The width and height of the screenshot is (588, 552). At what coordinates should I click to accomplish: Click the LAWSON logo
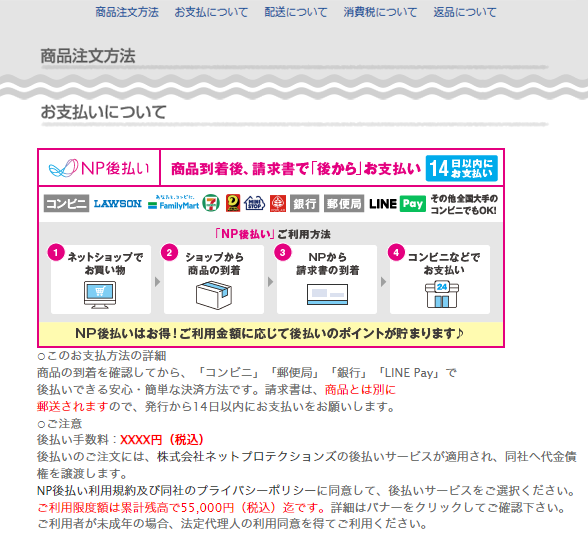pos(118,204)
